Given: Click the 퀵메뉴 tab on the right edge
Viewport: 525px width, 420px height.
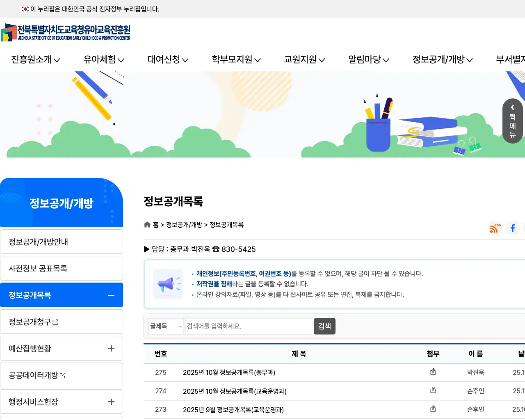Looking at the screenshot, I should click(512, 121).
